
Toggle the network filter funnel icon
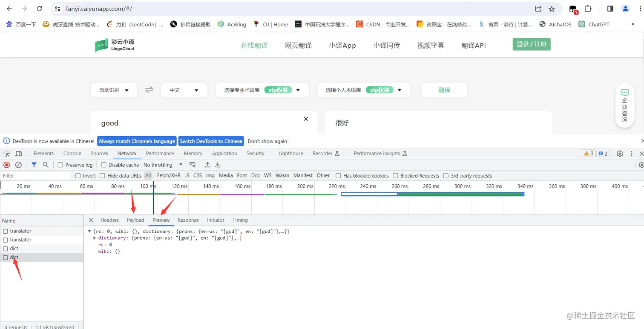click(34, 165)
